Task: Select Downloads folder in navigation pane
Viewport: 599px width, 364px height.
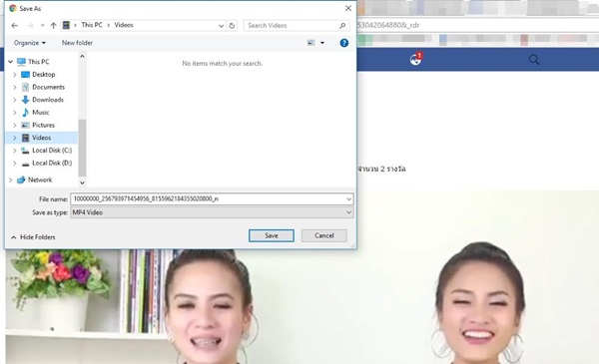Action: [x=48, y=100]
